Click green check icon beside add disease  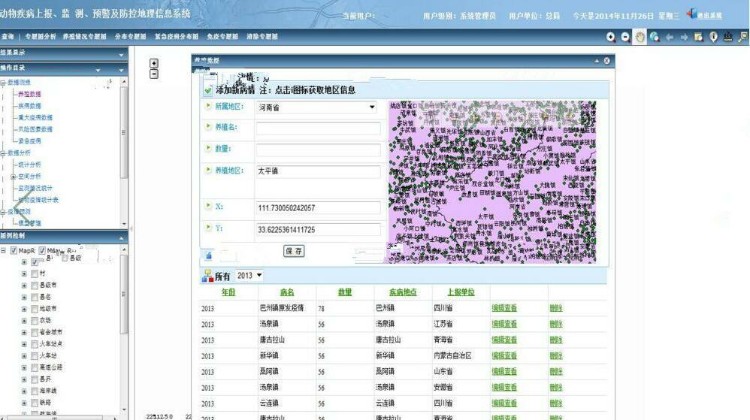coord(208,90)
